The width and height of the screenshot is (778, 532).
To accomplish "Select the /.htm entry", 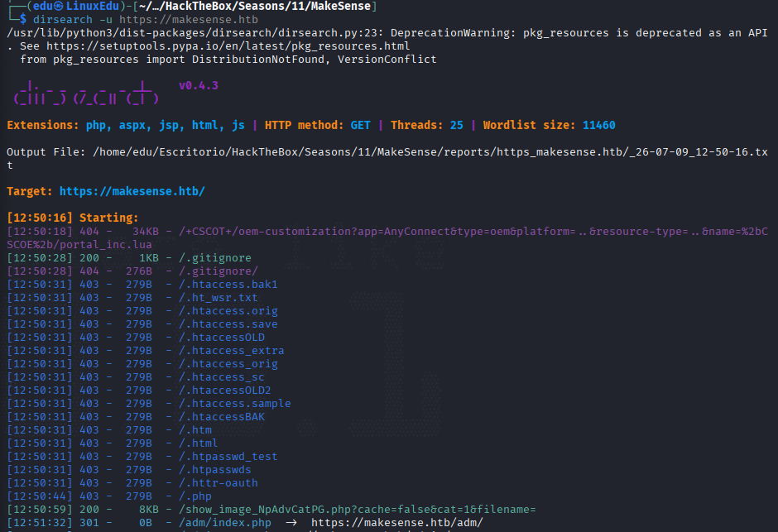I will pyautogui.click(x=195, y=430).
